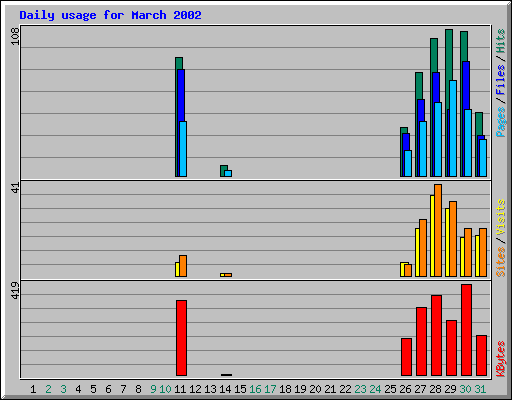Click day 14 on the x-axis
The image size is (512, 400).
click(225, 389)
